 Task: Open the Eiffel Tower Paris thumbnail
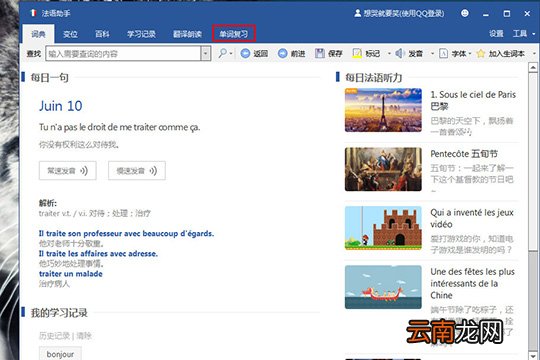click(383, 110)
